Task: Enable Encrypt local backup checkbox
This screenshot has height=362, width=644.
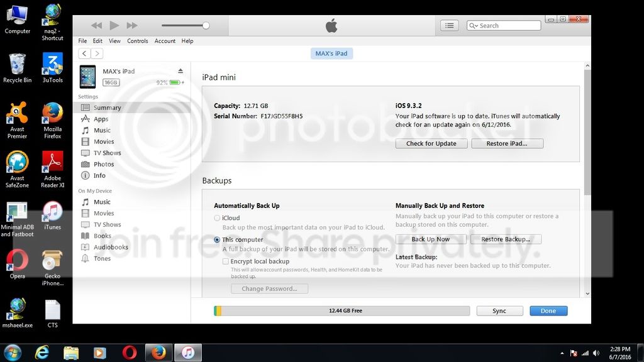Action: pyautogui.click(x=226, y=261)
